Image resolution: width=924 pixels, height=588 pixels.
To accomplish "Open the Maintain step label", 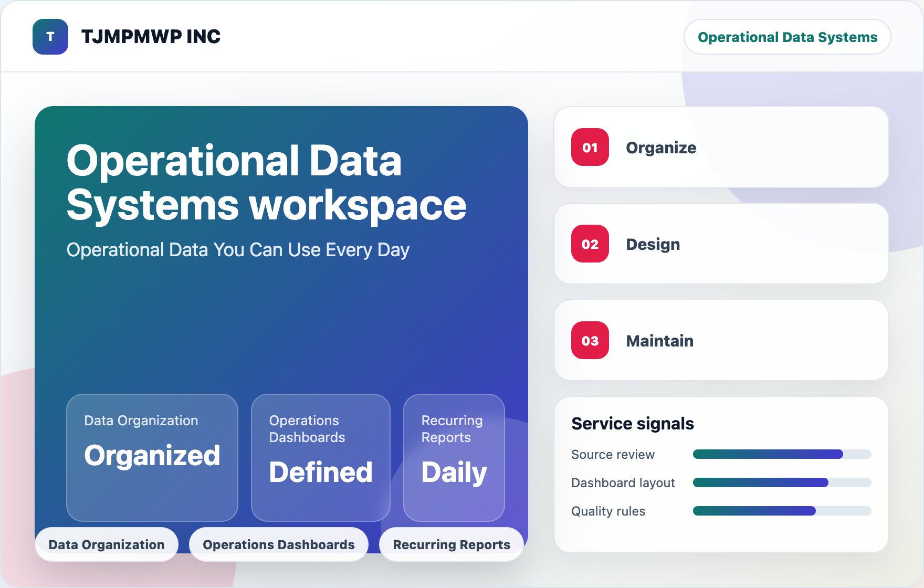I will pos(659,341).
